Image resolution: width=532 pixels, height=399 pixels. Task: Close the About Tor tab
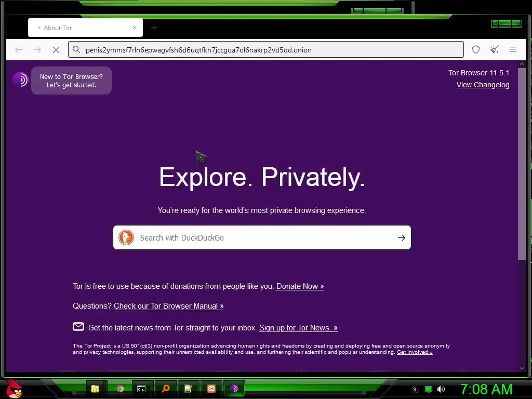pyautogui.click(x=135, y=28)
